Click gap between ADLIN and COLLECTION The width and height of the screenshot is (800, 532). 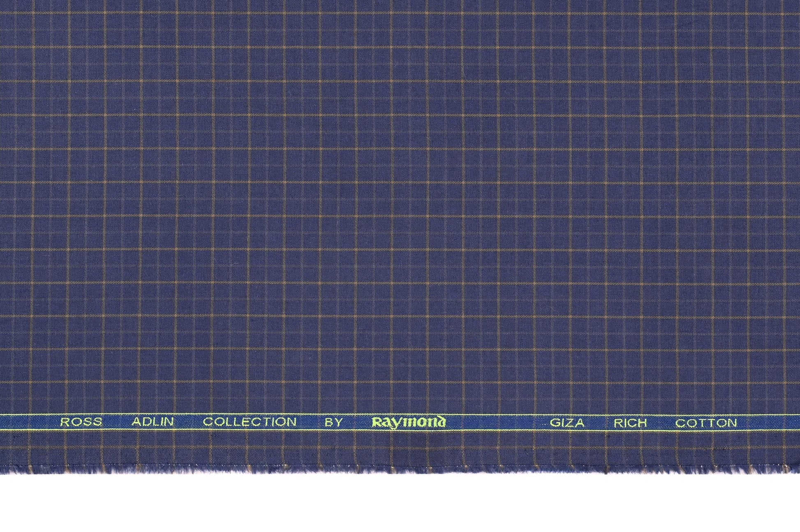pyautogui.click(x=189, y=422)
